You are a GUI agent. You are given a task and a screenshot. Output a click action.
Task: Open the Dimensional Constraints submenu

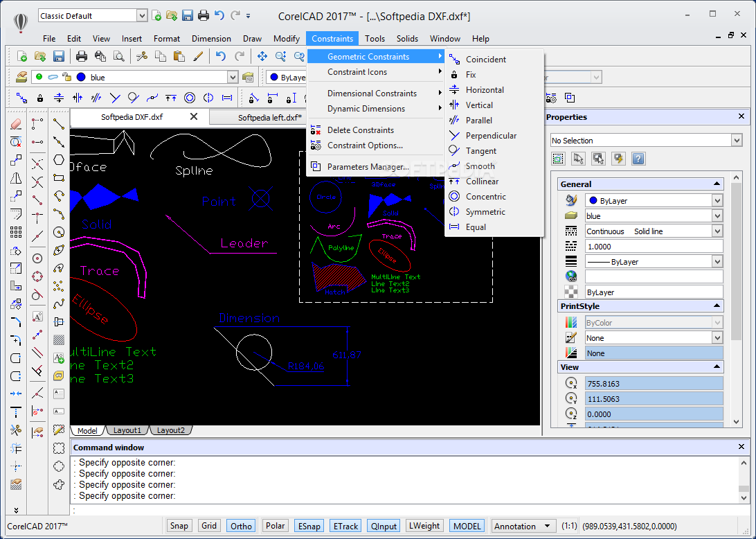coord(376,93)
